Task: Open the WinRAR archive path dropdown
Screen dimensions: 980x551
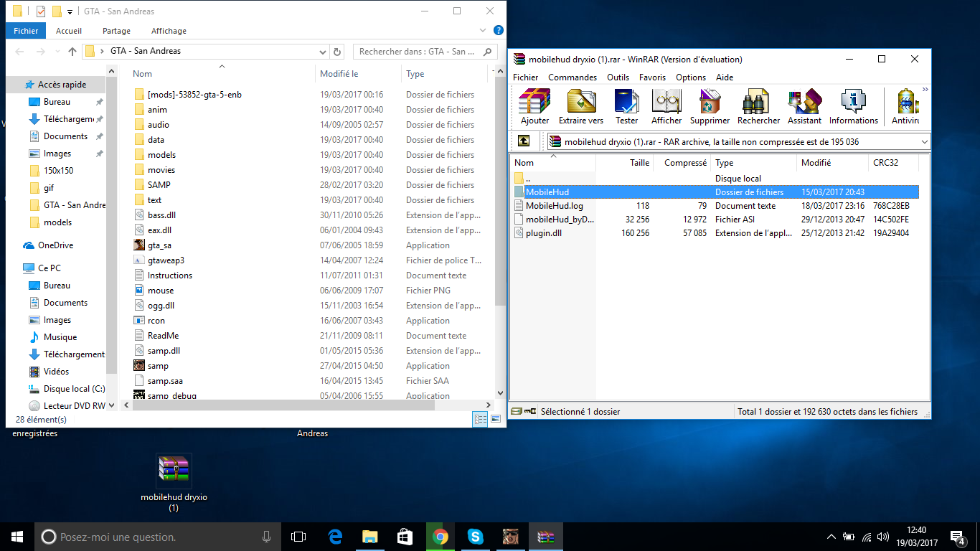Action: [x=923, y=141]
